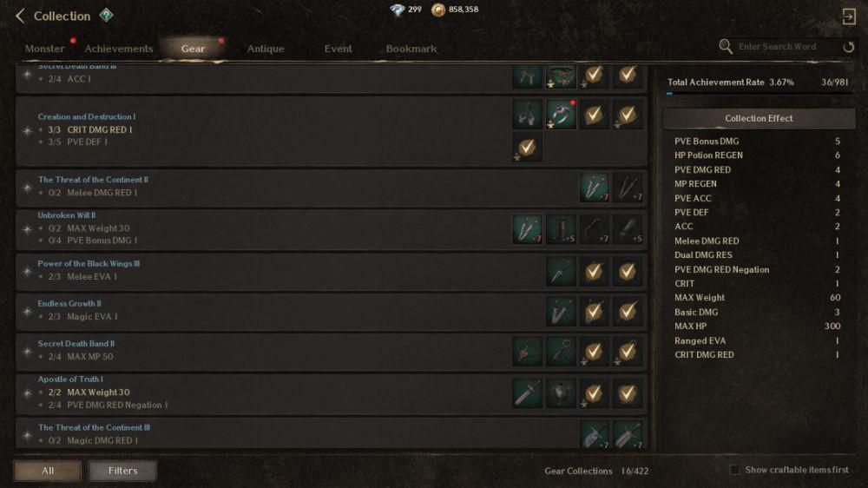Click the Total Achievement Rate progress bar

click(x=758, y=94)
